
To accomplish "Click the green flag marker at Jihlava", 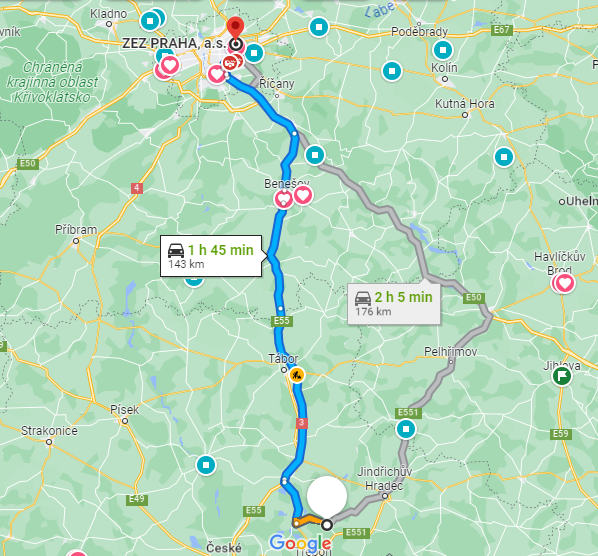I will (562, 376).
